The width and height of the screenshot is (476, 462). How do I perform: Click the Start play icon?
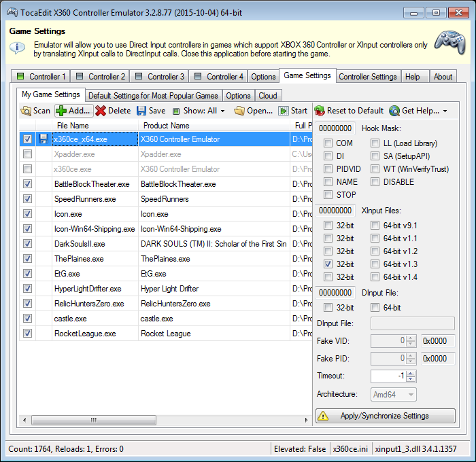point(284,111)
